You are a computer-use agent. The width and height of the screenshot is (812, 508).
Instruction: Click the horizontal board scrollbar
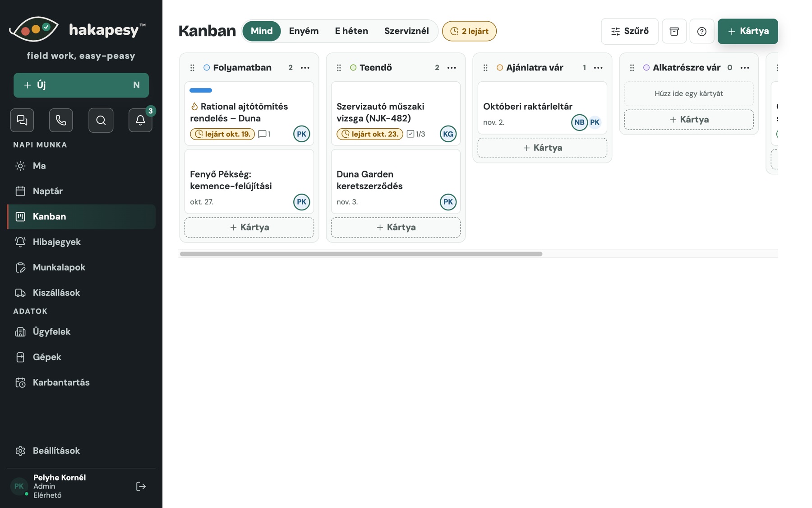point(361,254)
